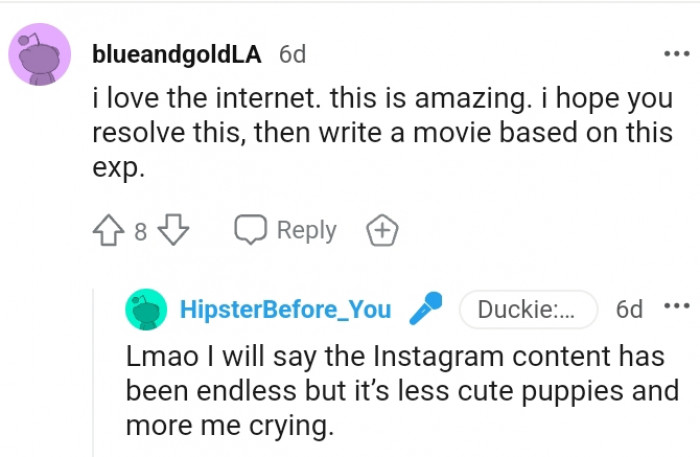Click the speech bubble reply icon
Viewport: 700px width, 457px height.
coord(250,231)
